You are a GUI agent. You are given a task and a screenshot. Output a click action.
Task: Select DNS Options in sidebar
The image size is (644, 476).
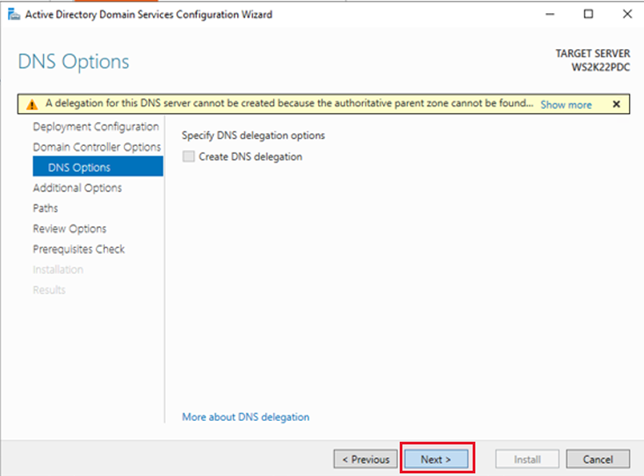(98, 167)
